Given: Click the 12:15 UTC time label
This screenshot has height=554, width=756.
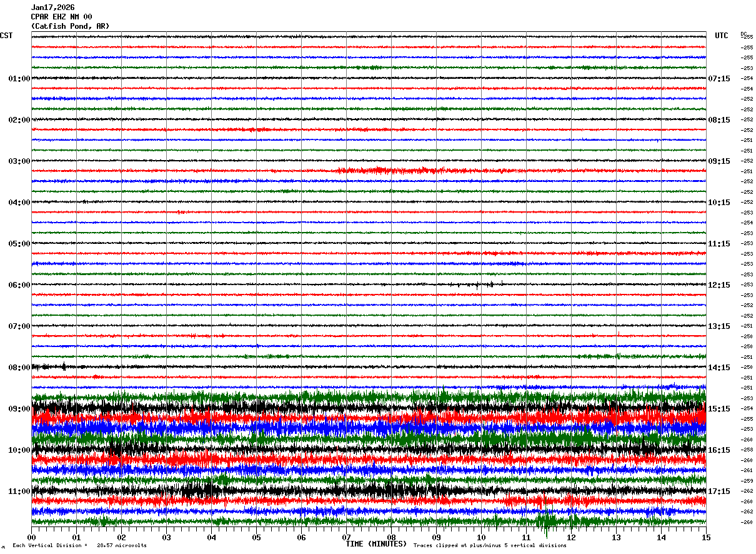Looking at the screenshot, I should [x=719, y=285].
